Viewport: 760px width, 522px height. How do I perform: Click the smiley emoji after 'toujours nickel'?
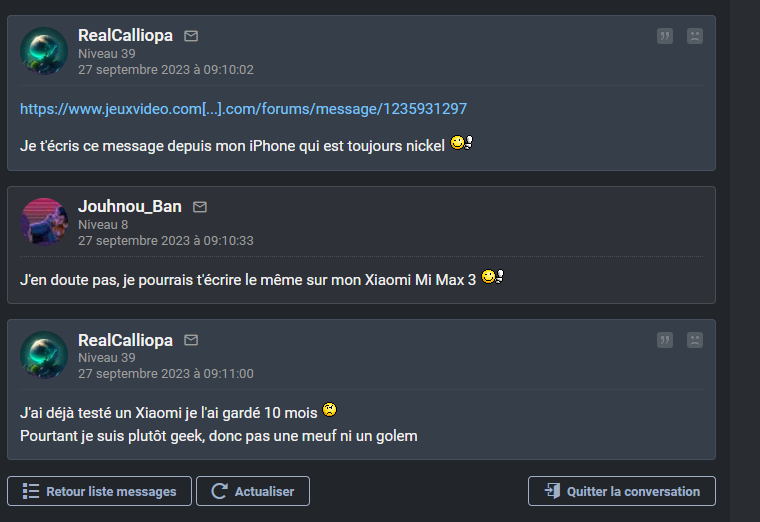pos(461,144)
